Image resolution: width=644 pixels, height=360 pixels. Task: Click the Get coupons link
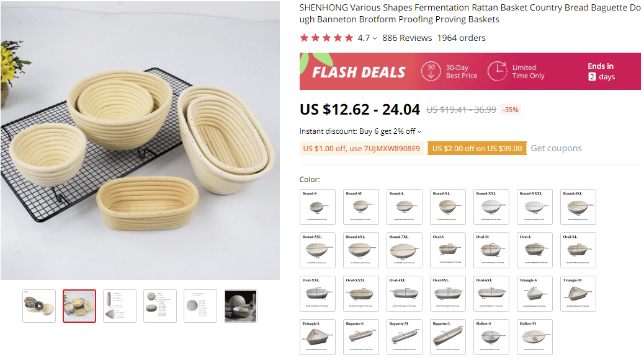click(556, 148)
